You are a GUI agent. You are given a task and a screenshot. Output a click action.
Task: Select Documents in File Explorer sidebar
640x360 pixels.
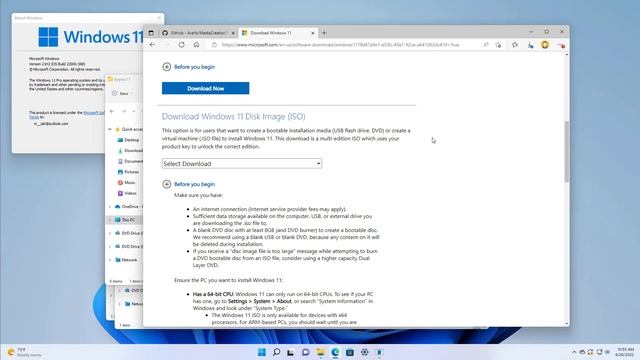130,161
